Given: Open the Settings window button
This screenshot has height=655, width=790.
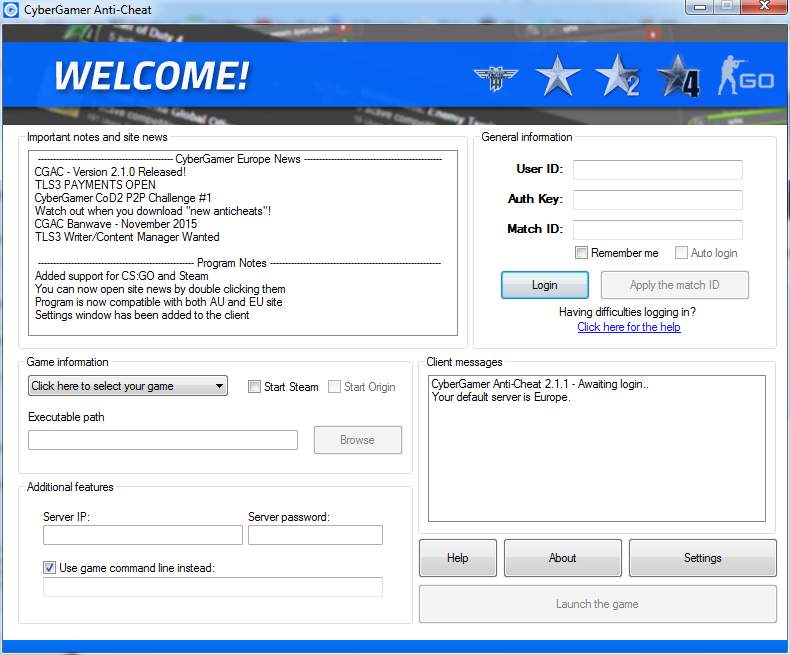Looking at the screenshot, I should click(x=702, y=558).
